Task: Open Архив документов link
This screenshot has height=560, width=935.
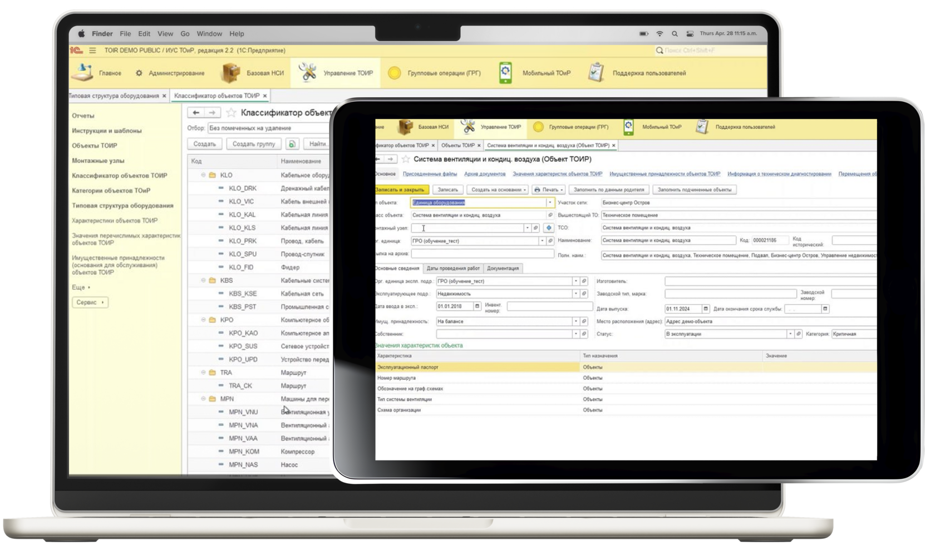Action: click(485, 174)
